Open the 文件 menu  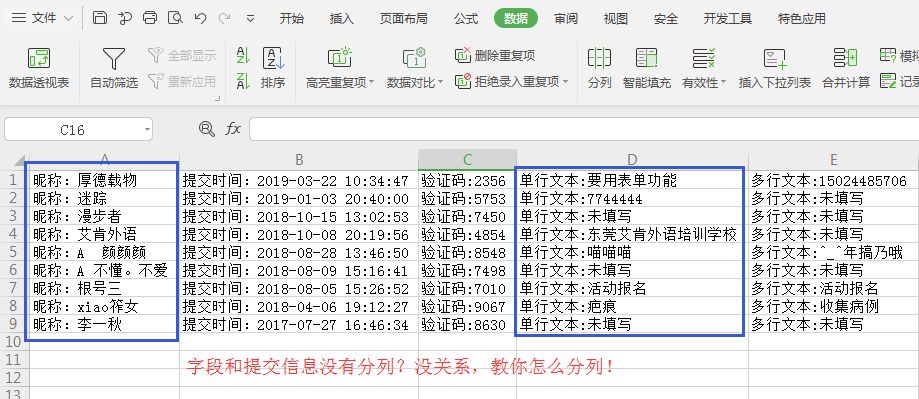[x=42, y=18]
